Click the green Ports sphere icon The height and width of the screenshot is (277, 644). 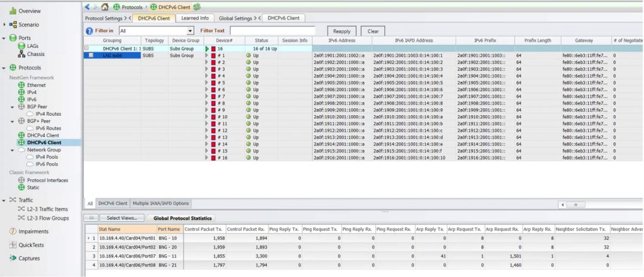point(13,38)
